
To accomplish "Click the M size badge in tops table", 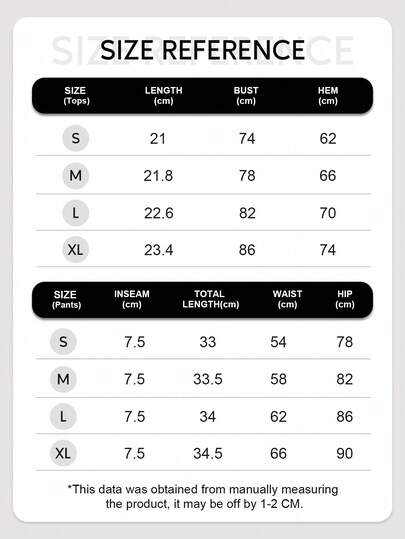I will point(76,176).
